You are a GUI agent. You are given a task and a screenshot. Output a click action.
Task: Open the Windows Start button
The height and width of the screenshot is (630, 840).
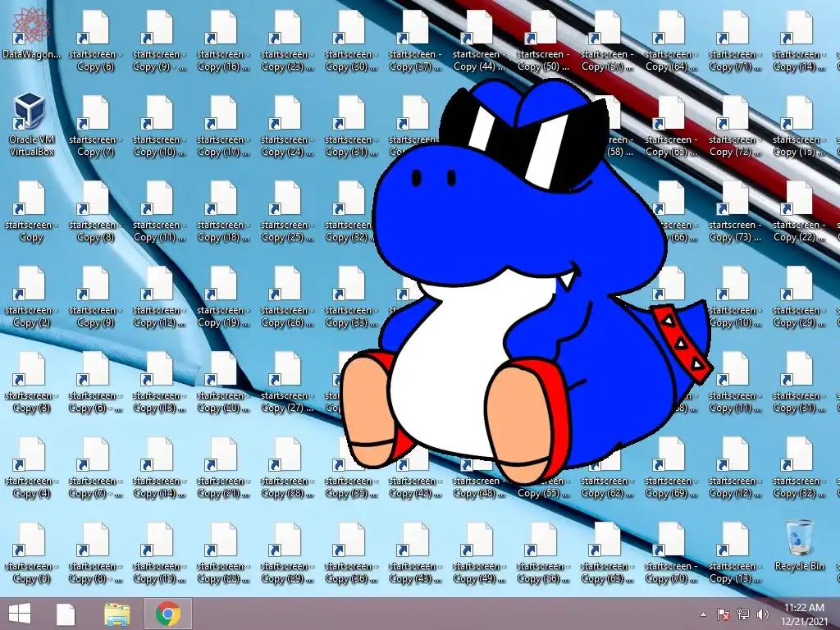pos(20,614)
